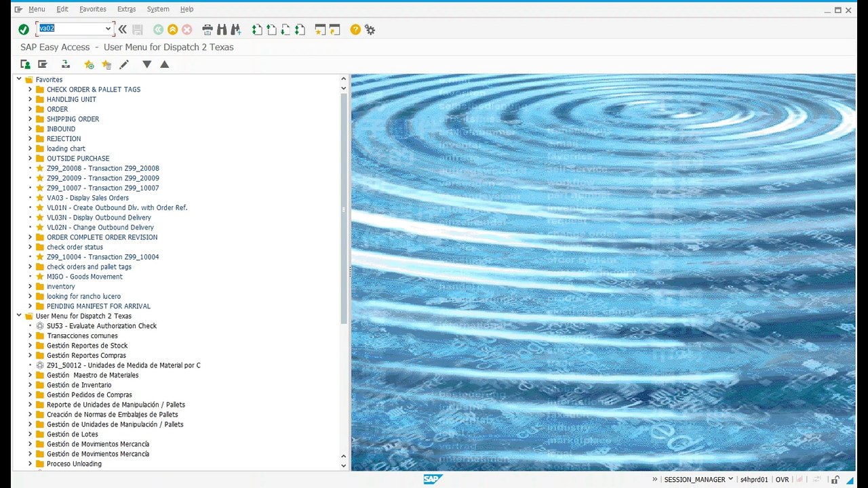
Task: Open Find using the binoculars icon
Action: pos(222,29)
